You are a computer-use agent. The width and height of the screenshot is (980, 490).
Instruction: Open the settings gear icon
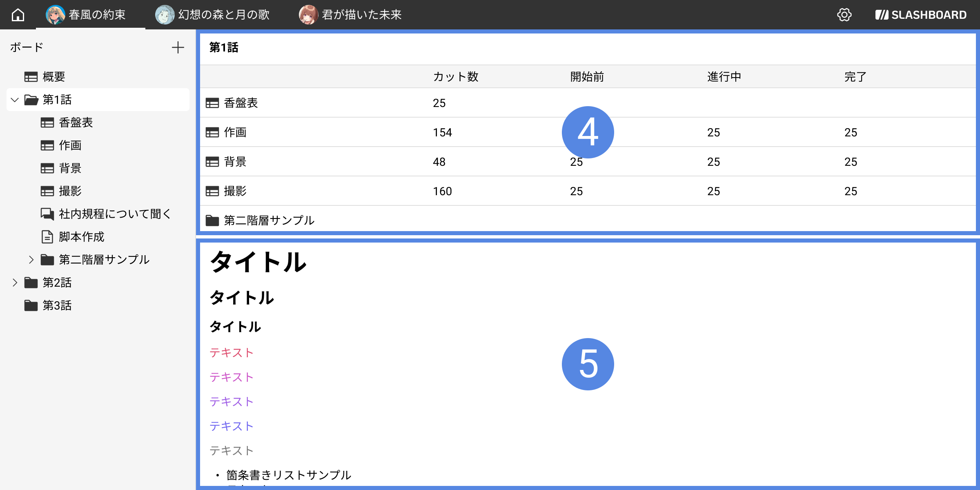(x=844, y=15)
